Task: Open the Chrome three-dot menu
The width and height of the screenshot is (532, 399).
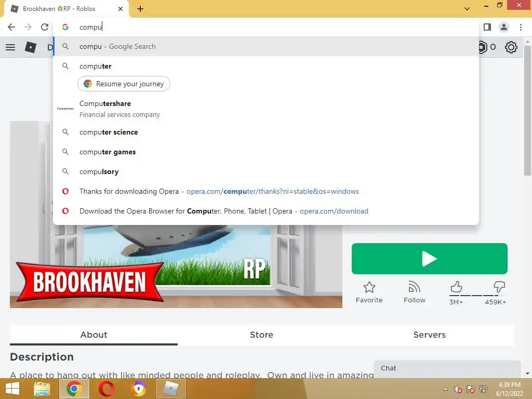Action: [x=521, y=27]
